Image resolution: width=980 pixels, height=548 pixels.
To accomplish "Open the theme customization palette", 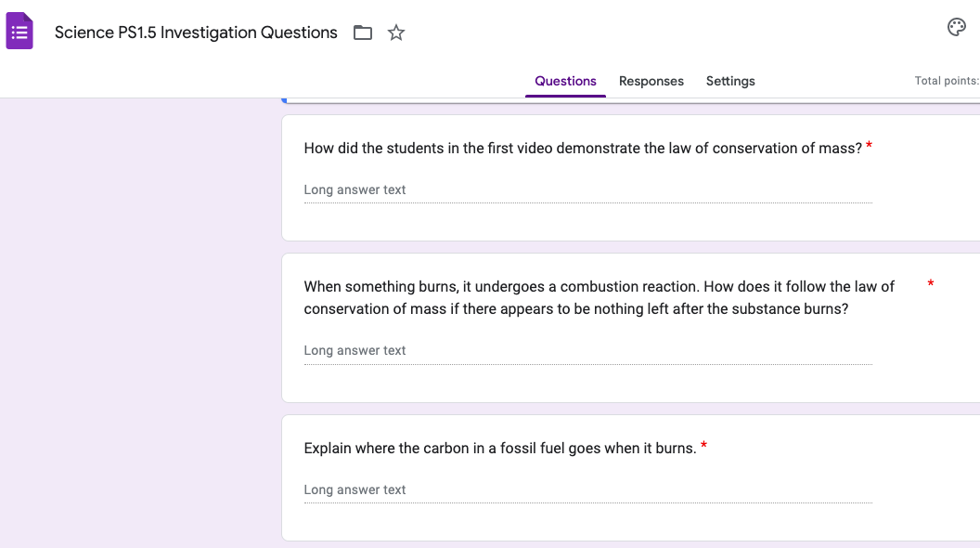I will click(x=957, y=27).
